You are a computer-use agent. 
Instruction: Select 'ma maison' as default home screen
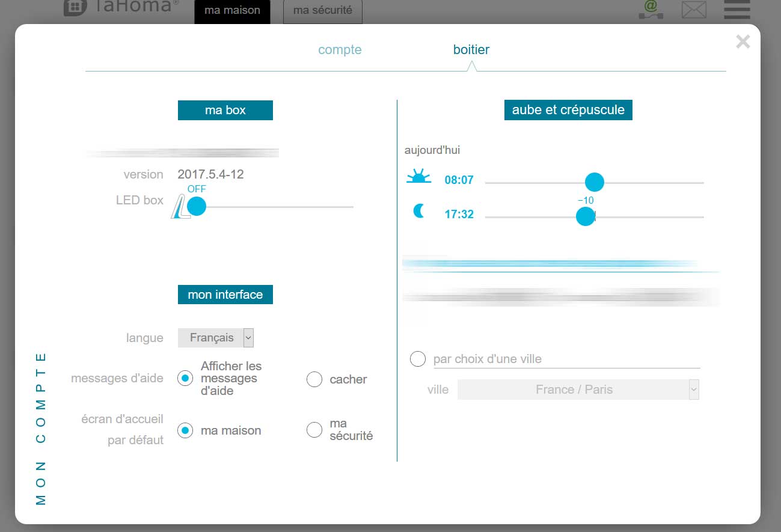(x=185, y=430)
